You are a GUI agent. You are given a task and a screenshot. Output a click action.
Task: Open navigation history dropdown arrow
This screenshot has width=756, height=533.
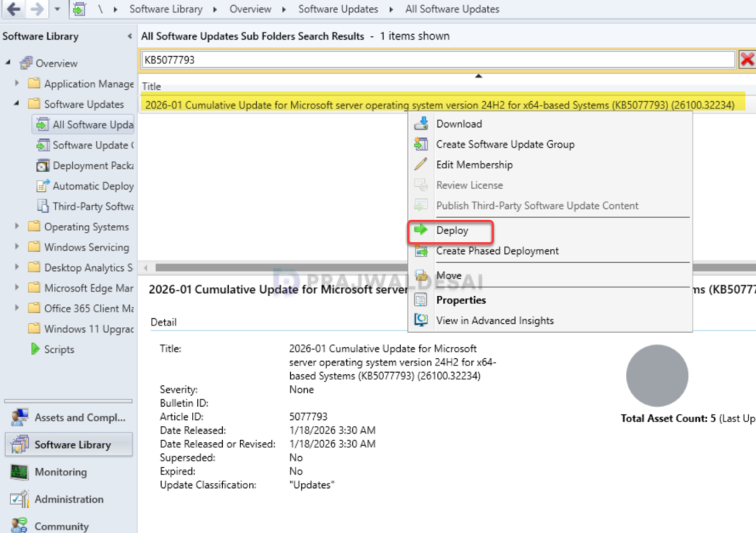point(57,9)
